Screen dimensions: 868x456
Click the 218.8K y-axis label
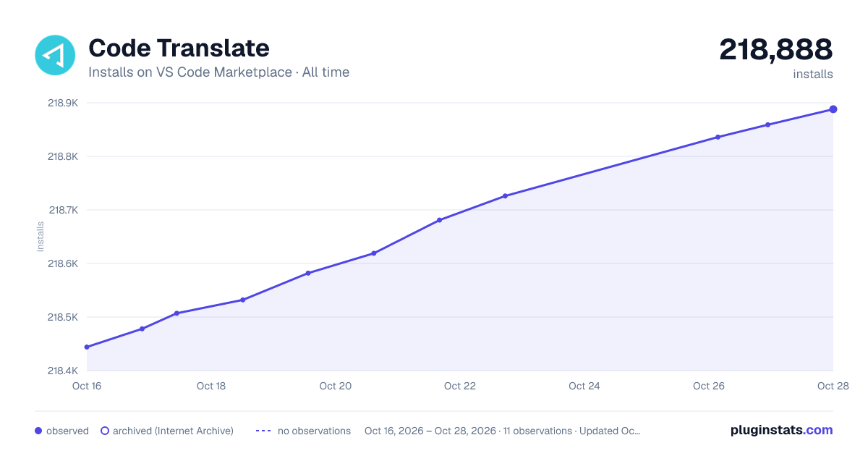[x=62, y=156]
